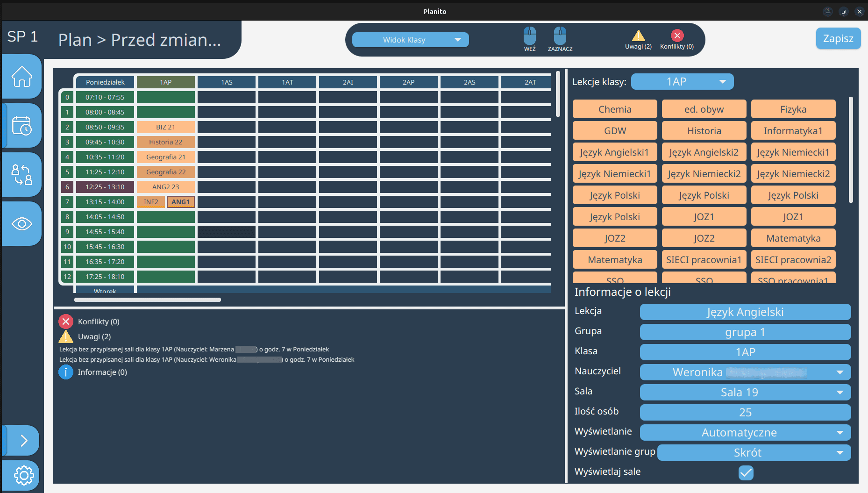Open the Widok Klasy dropdown
Screen dimensions: 868x493
[411, 40]
